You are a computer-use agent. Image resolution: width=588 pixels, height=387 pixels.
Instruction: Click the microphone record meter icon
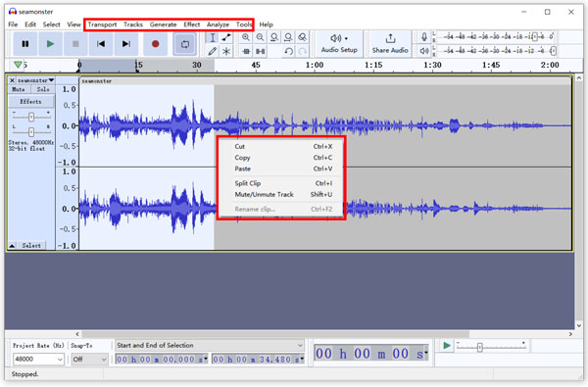tap(424, 37)
